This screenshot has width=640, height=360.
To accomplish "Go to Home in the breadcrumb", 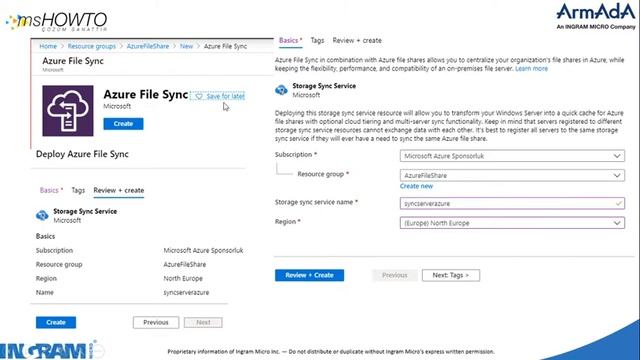I will coord(48,46).
